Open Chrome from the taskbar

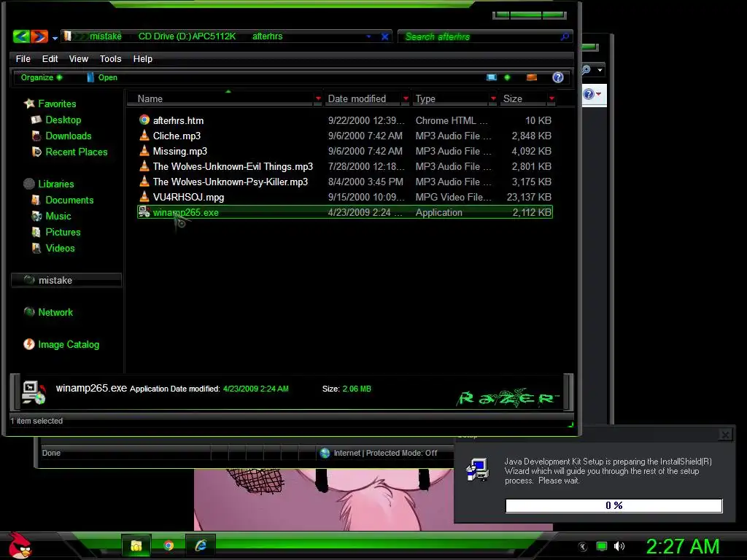pos(169,545)
